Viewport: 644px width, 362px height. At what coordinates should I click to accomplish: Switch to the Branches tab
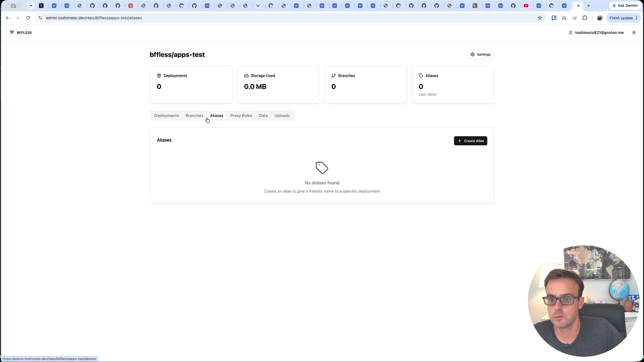(x=194, y=116)
